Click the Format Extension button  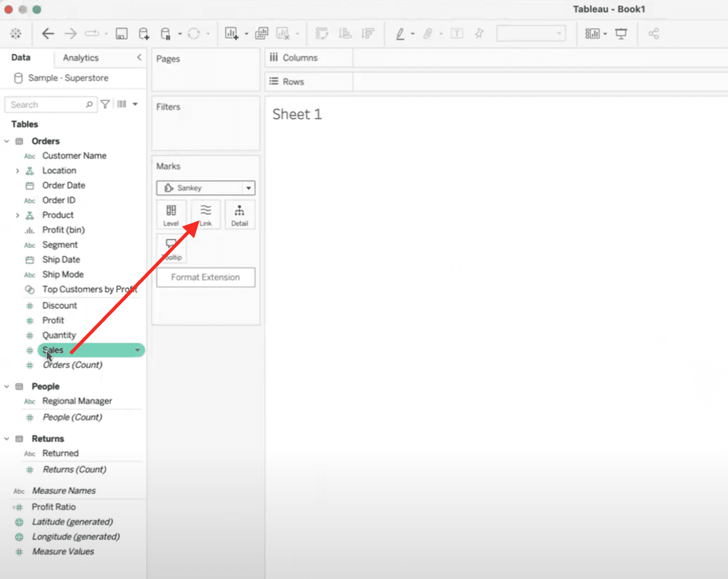[x=205, y=277]
